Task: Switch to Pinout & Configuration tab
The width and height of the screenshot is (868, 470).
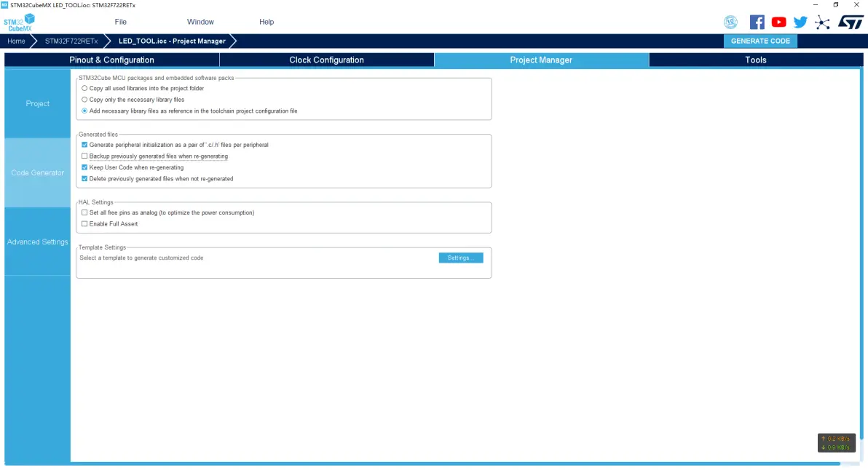Action: pos(112,60)
